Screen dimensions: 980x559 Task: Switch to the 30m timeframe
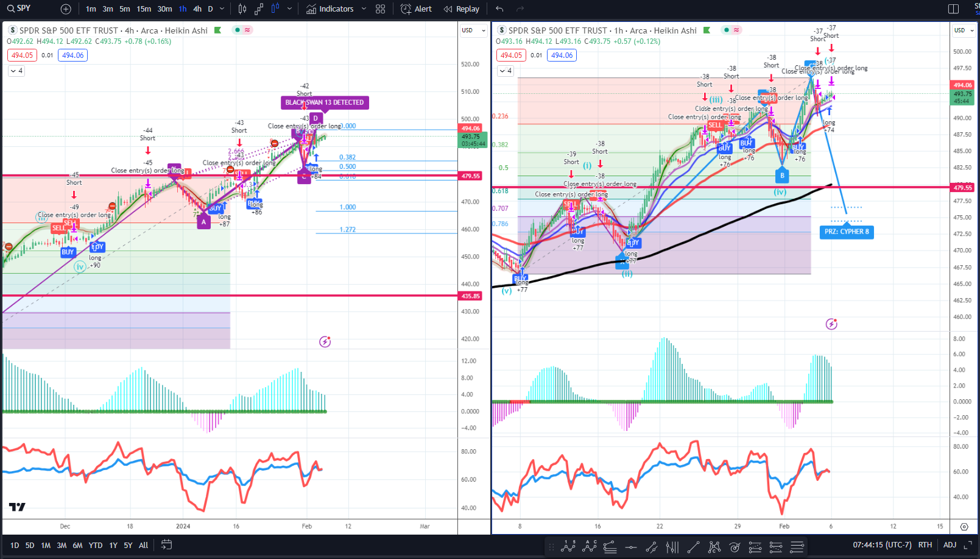(164, 9)
